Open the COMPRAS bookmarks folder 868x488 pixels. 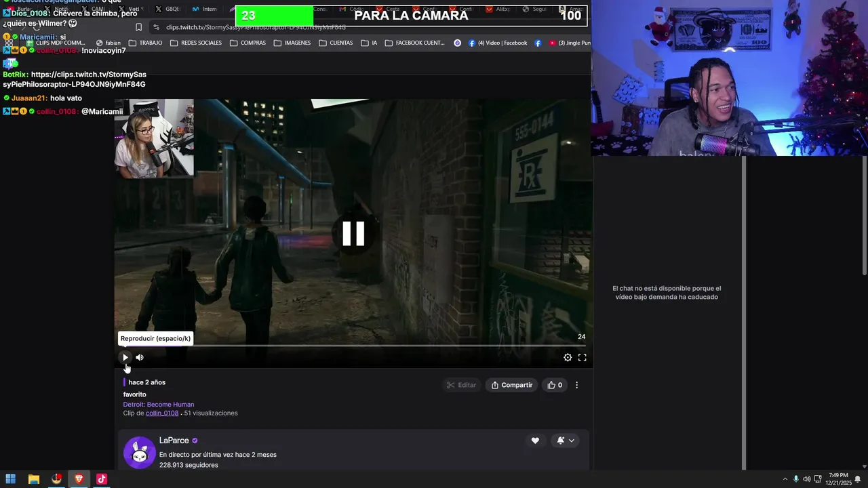[248, 43]
